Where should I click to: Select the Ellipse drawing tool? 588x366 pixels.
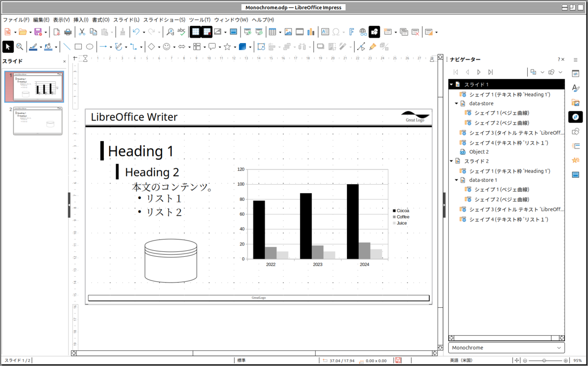(x=90, y=47)
